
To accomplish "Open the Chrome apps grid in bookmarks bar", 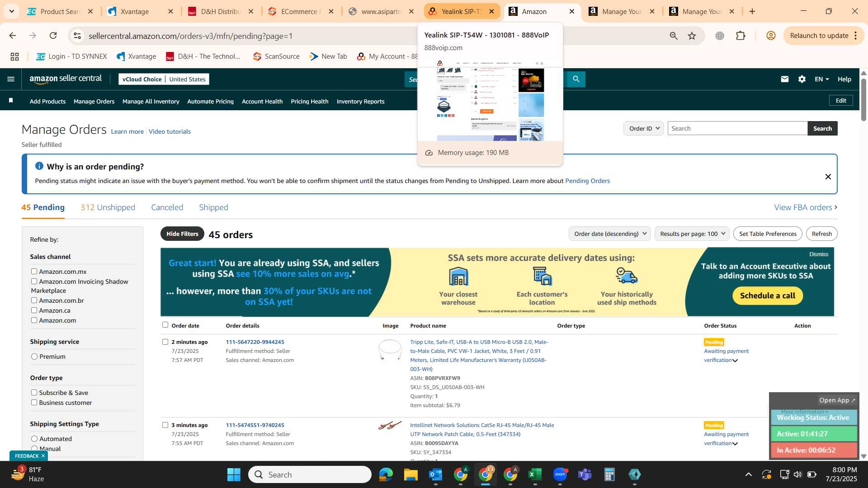I will 14,56.
